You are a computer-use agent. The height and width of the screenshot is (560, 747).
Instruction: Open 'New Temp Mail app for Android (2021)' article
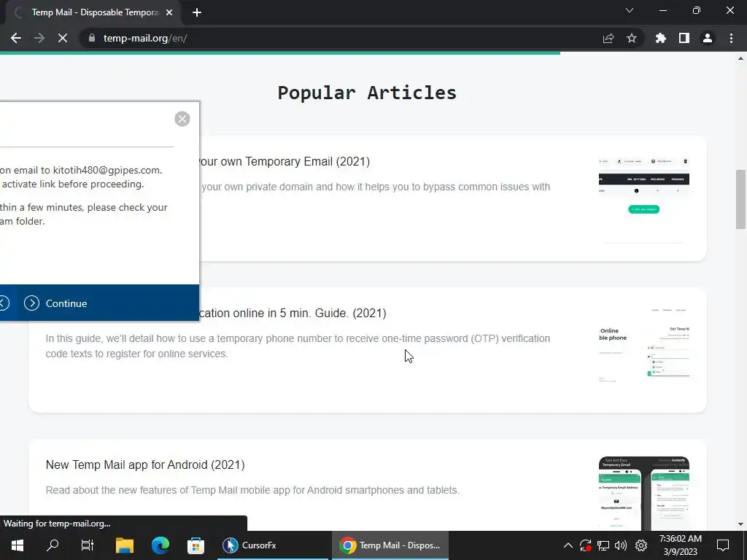click(x=145, y=464)
